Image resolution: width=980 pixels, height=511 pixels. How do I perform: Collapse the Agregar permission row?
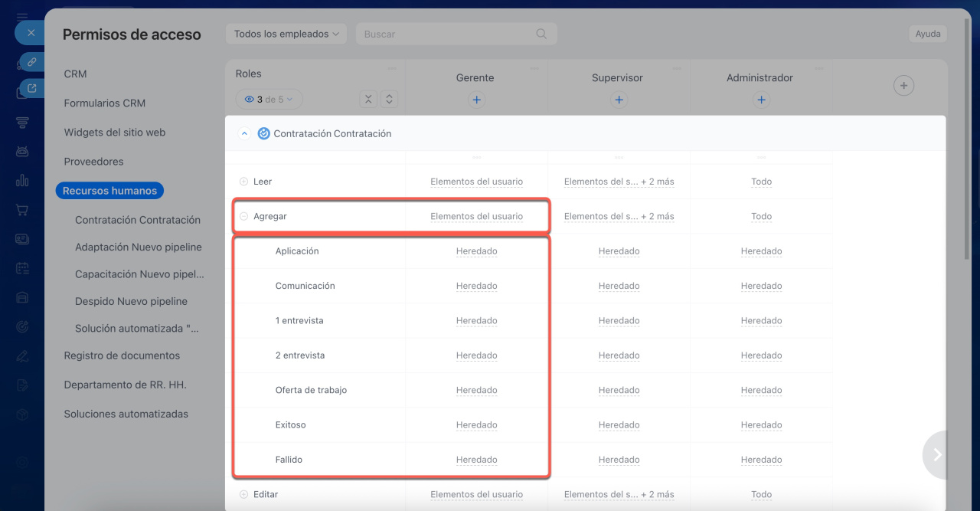coord(243,217)
